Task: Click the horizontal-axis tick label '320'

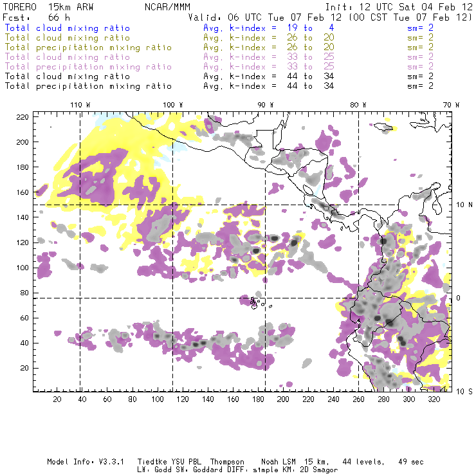Action: tap(434, 399)
